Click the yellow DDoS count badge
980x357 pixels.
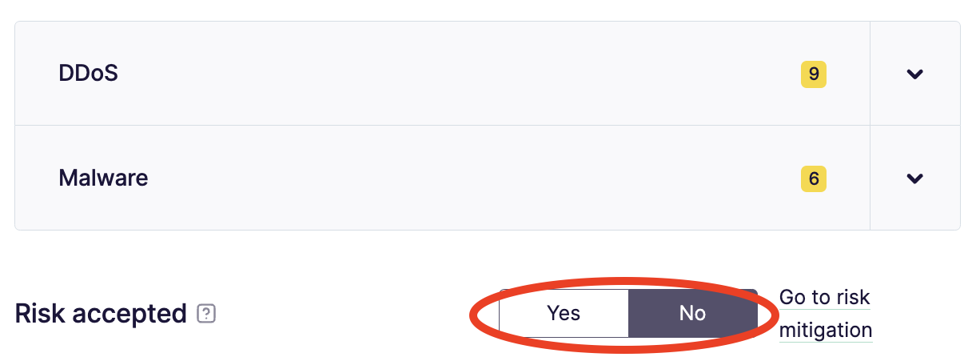[x=814, y=74]
